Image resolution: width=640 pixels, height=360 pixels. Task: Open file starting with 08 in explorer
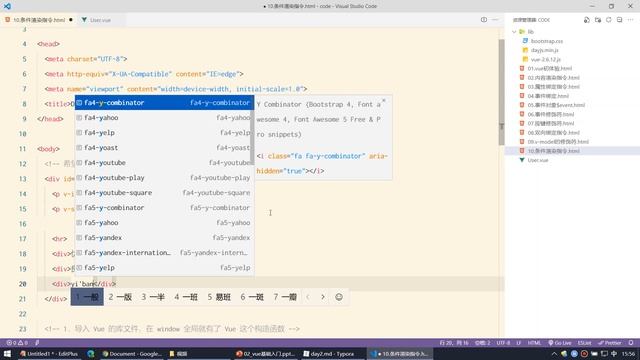(553, 133)
